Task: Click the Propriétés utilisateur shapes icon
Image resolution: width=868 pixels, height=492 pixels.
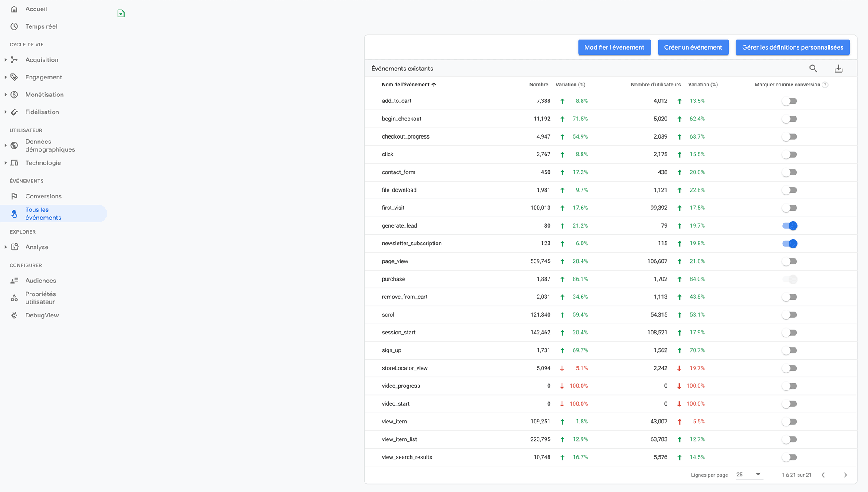Action: [x=14, y=298]
